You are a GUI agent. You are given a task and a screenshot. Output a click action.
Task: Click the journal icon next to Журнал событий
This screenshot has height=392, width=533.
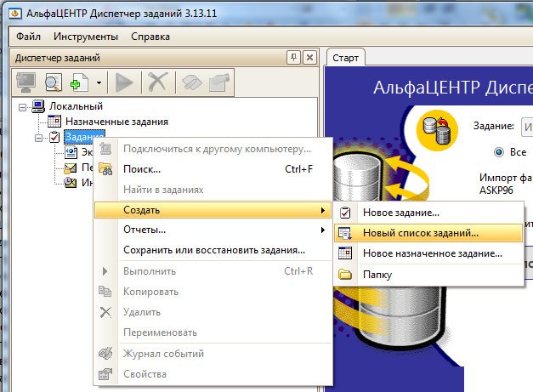click(x=105, y=354)
